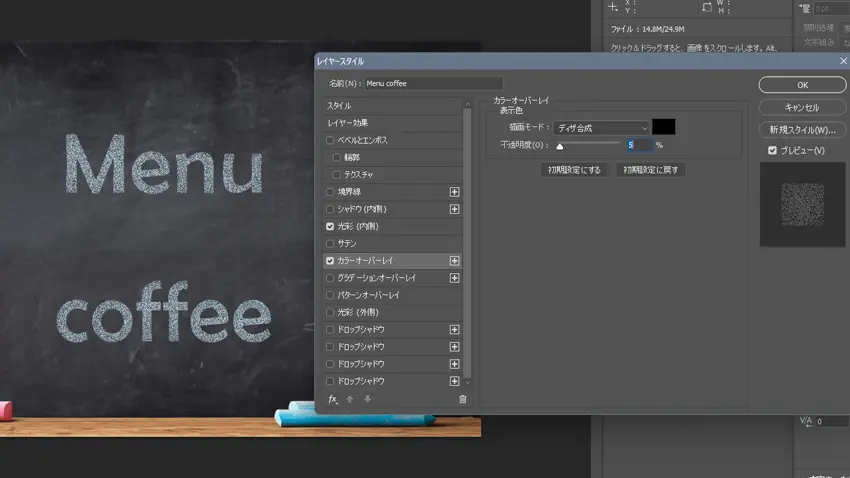Open the 描画モード blend mode dropdown
The width and height of the screenshot is (850, 478).
click(601, 128)
